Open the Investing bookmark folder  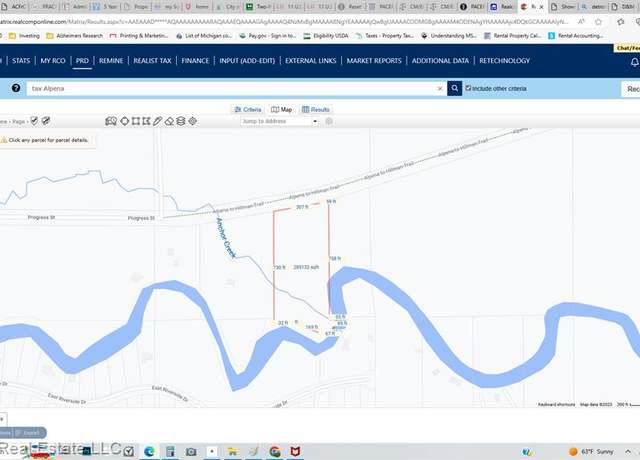(24, 36)
